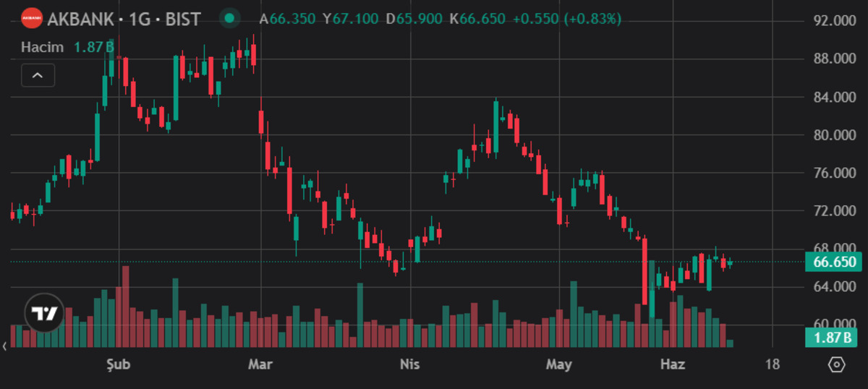Click the low price value D65.900
The height and width of the screenshot is (389, 868).
[414, 19]
